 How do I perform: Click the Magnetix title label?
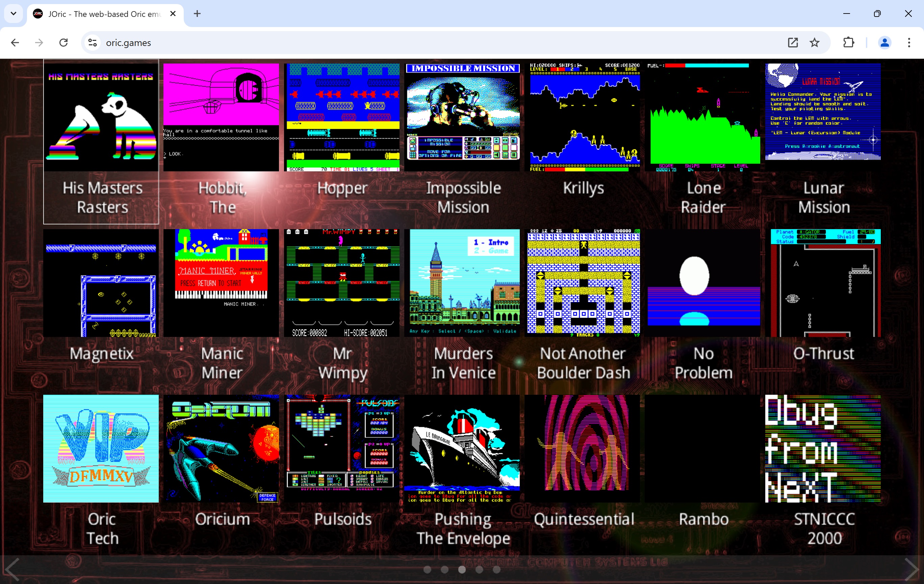pos(102,354)
